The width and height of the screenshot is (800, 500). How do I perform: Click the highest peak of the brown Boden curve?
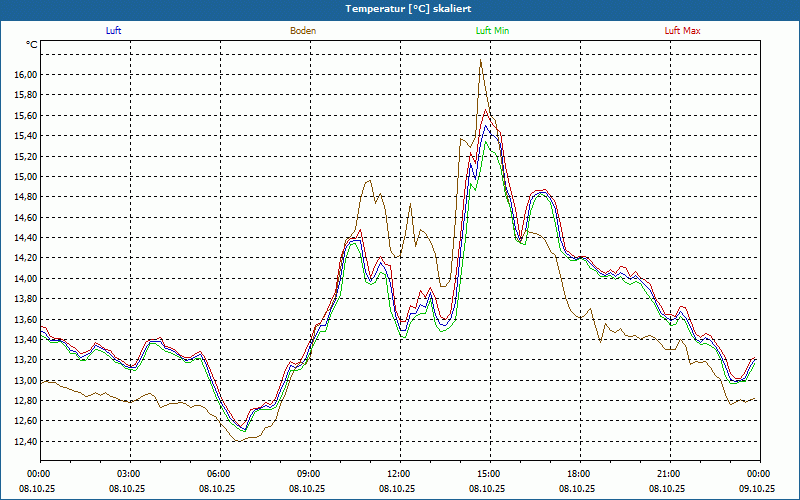point(481,60)
